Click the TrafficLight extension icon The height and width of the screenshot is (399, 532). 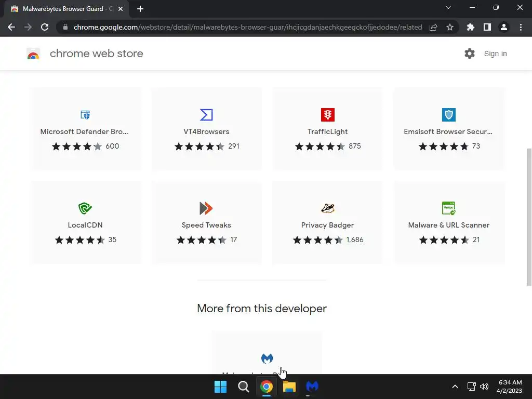(327, 115)
